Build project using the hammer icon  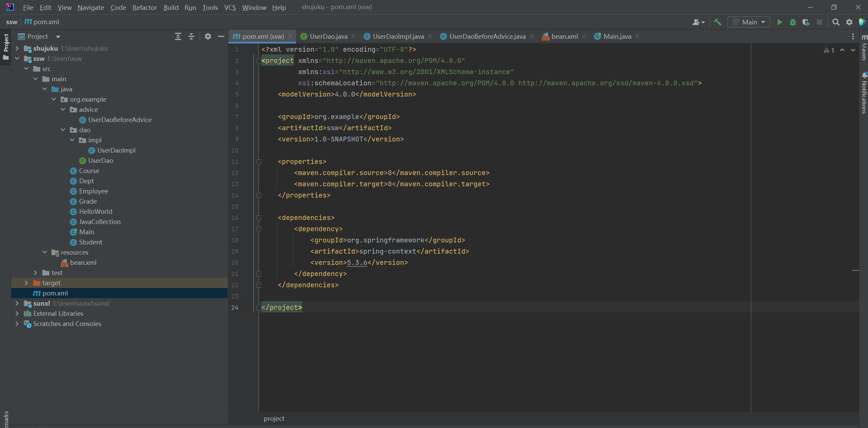click(x=717, y=22)
